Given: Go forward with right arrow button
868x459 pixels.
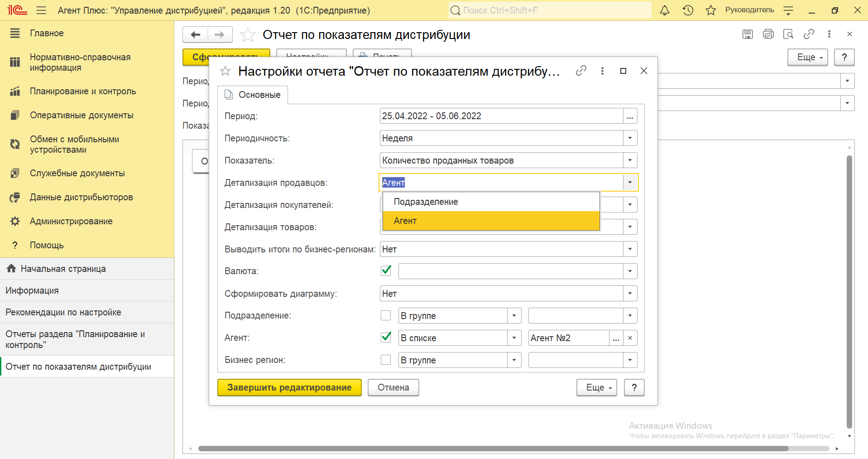Looking at the screenshot, I should (x=220, y=34).
